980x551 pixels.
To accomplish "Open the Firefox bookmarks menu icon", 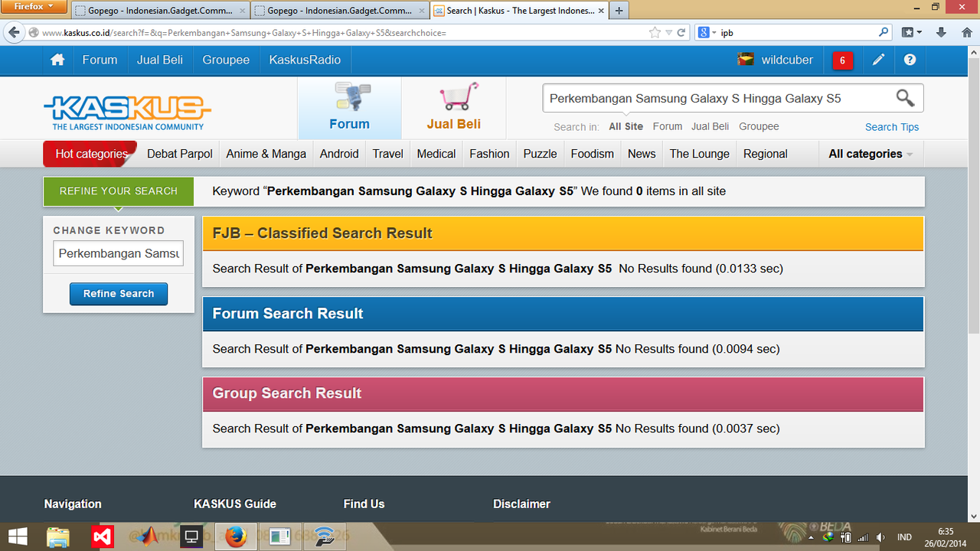I will pos(911,33).
